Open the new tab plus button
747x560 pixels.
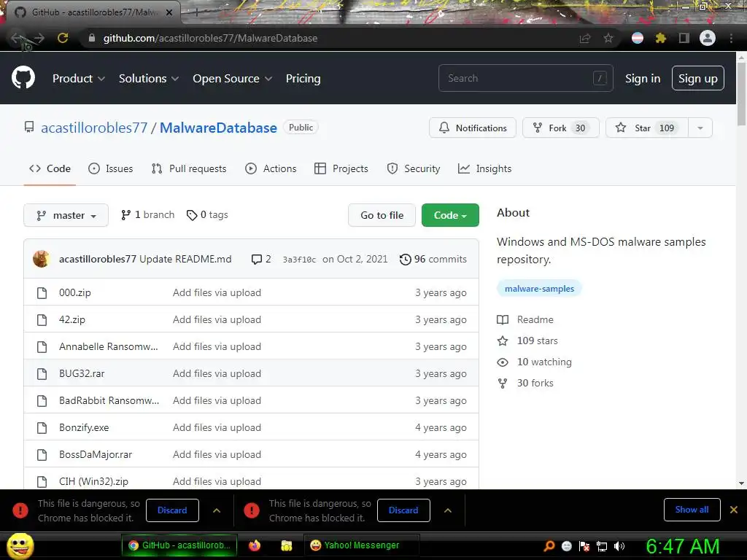[196, 12]
